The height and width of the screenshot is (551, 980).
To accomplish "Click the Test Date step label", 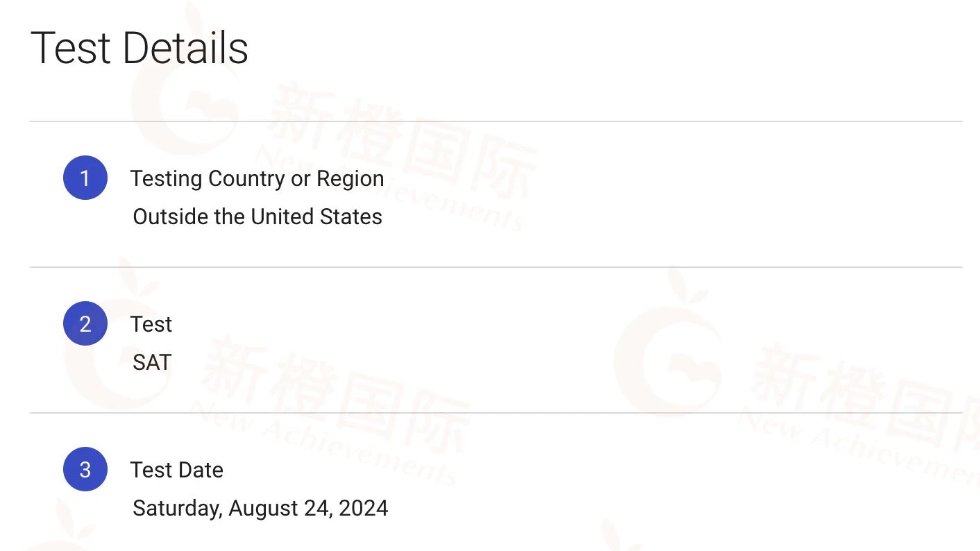I will 176,470.
